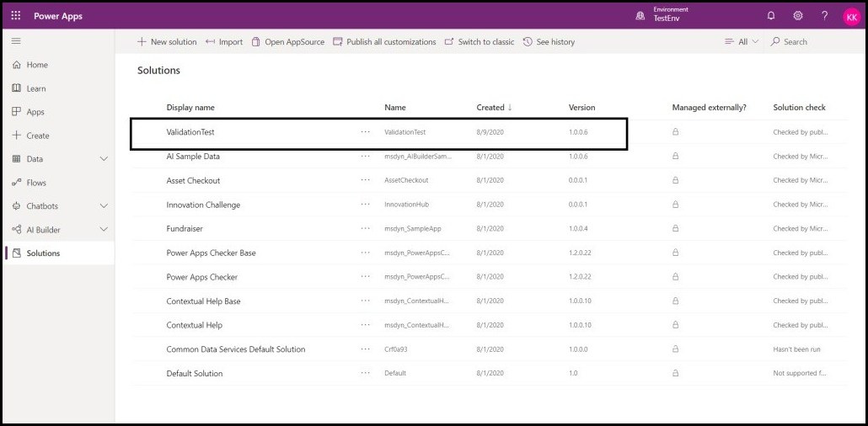Go to Flows in the sidebar
Image resolution: width=868 pixels, height=426 pixels.
click(36, 183)
